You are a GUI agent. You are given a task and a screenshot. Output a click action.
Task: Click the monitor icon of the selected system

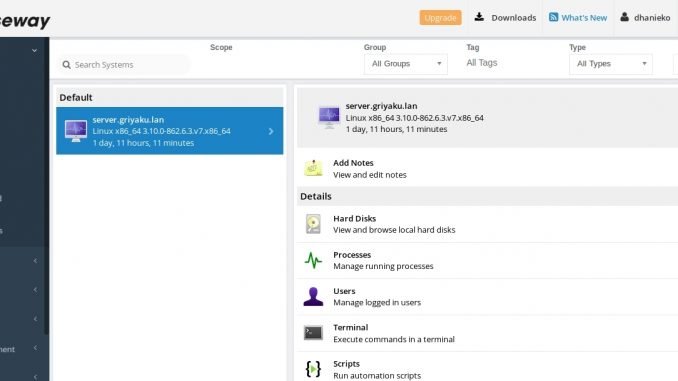76,131
